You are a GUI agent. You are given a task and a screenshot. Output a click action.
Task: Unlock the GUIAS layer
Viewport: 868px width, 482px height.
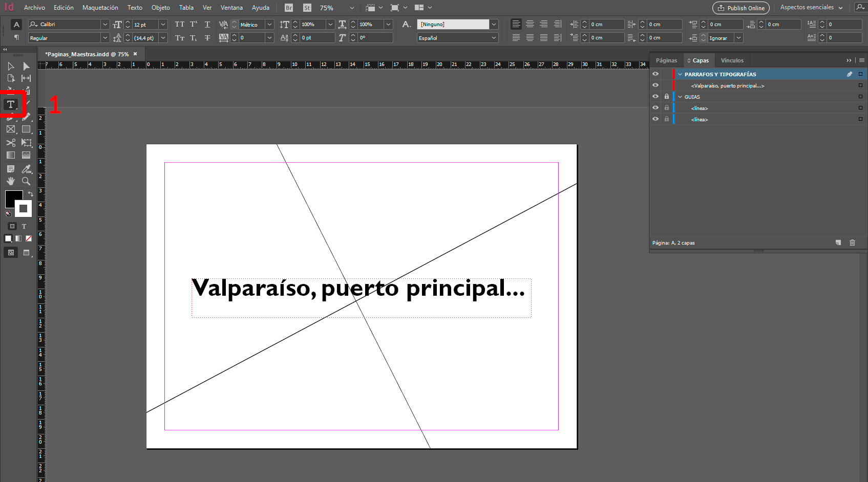pyautogui.click(x=666, y=96)
